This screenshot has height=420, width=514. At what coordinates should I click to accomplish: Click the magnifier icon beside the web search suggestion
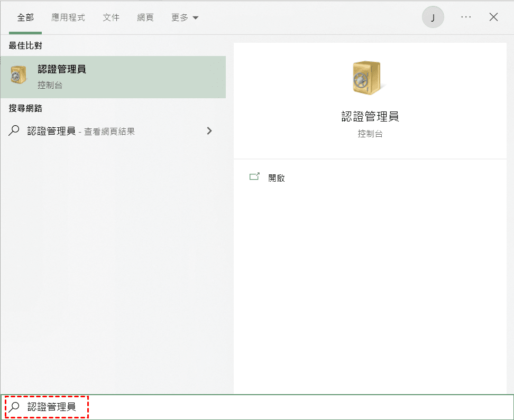click(x=14, y=131)
